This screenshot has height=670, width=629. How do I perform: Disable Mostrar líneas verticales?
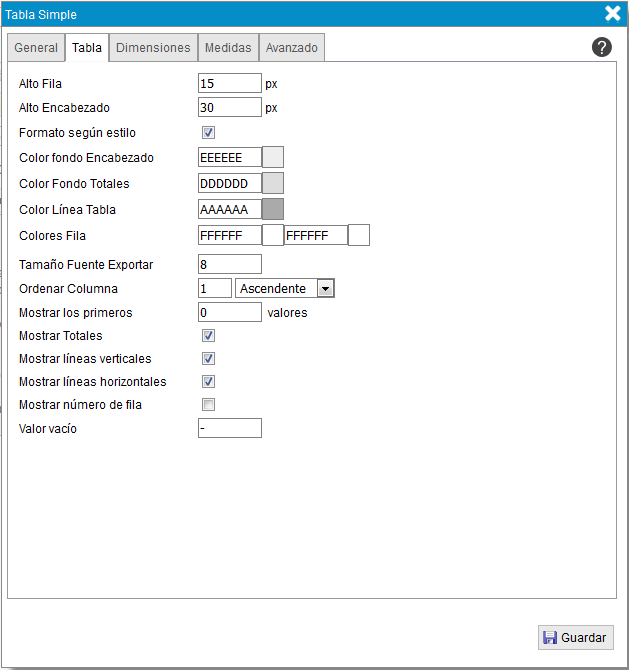pos(209,359)
